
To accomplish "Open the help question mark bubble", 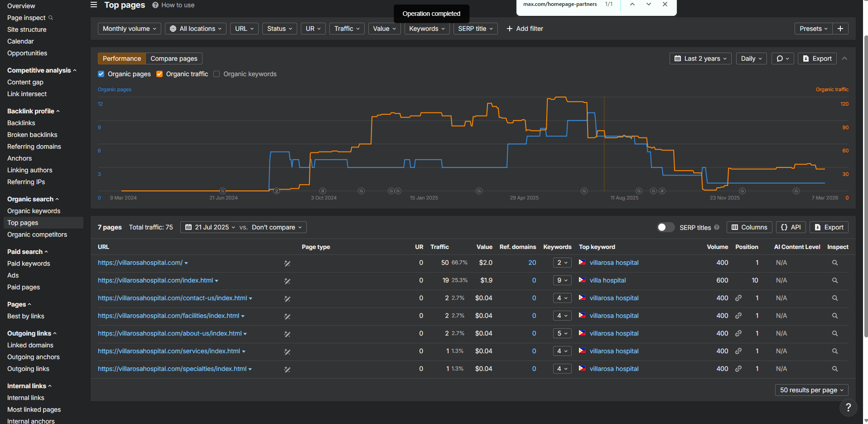I will (x=848, y=407).
